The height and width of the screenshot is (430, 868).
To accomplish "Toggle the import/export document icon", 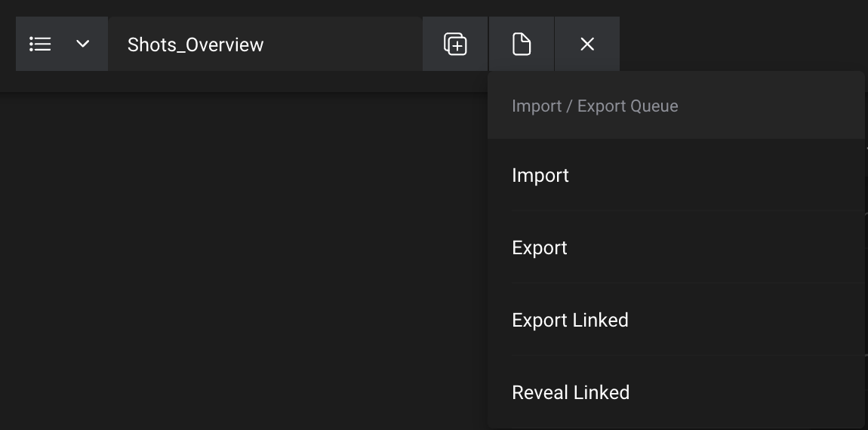I will pos(522,45).
